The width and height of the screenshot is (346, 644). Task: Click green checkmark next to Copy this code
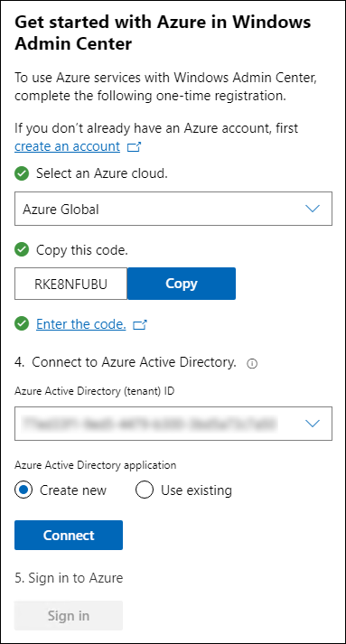coord(22,249)
